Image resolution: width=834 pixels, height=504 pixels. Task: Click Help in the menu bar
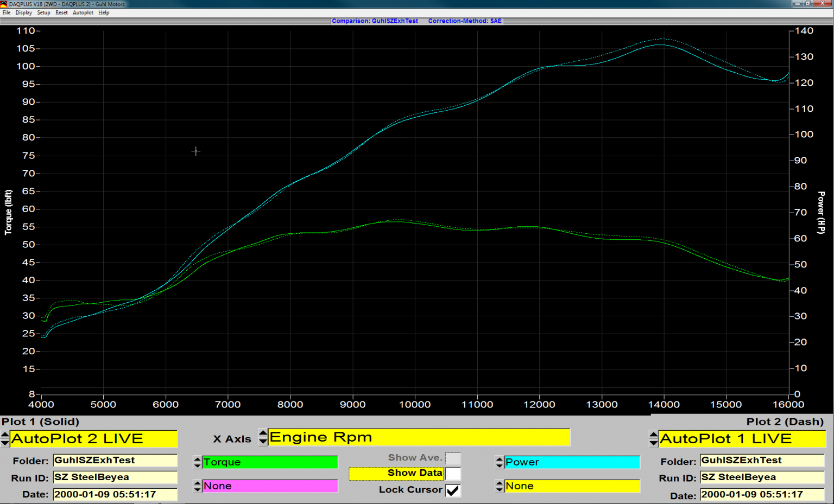pyautogui.click(x=104, y=12)
